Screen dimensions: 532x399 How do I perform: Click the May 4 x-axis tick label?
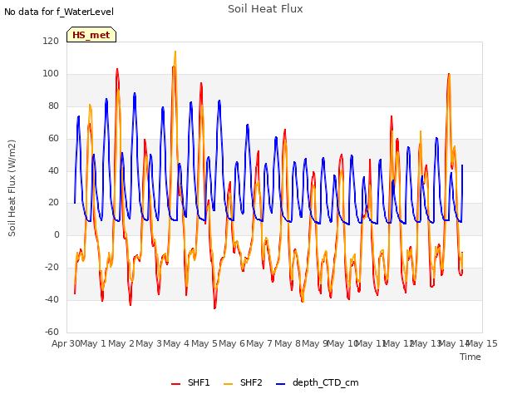point(176,343)
